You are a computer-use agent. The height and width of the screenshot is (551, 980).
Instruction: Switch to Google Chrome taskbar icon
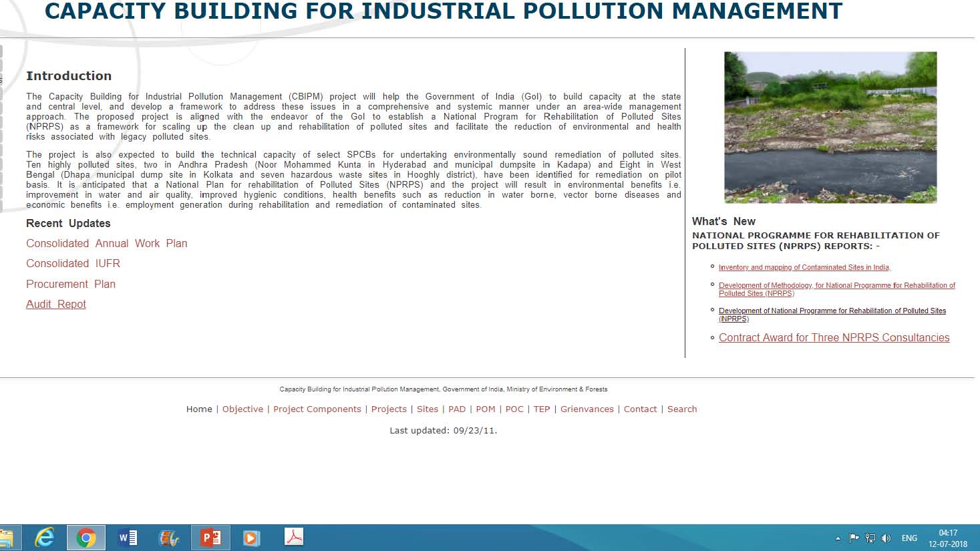(86, 538)
